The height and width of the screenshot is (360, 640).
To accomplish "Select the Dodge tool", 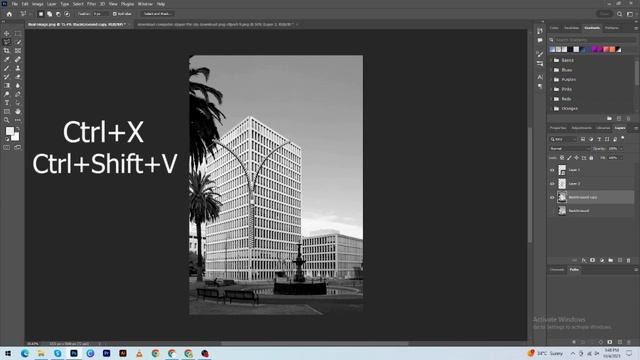I will (x=7, y=94).
